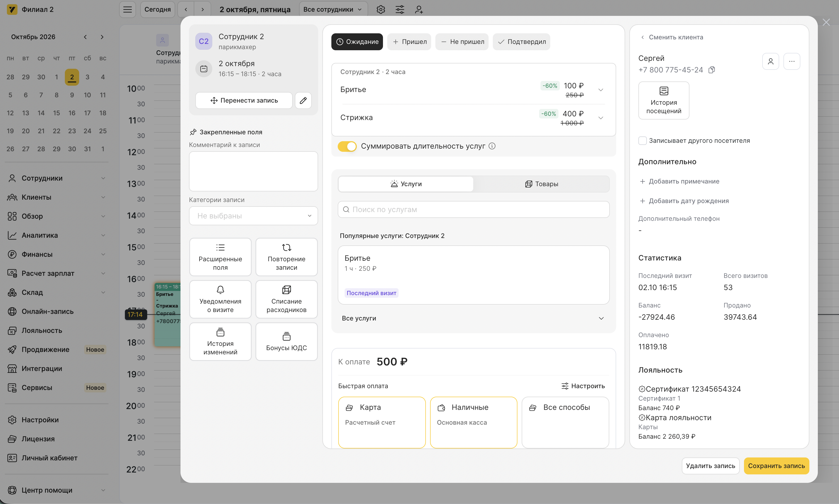
Task: Click the Комментарий к записи text area
Action: click(253, 171)
